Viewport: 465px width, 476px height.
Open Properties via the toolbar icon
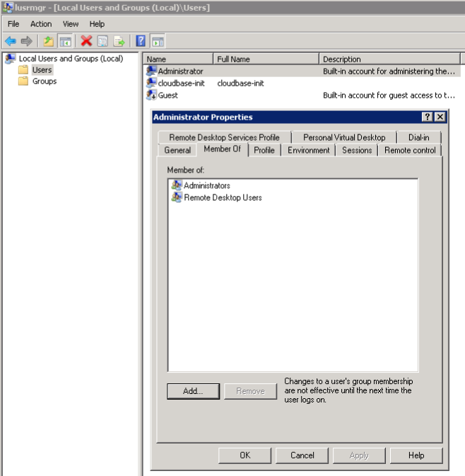102,41
